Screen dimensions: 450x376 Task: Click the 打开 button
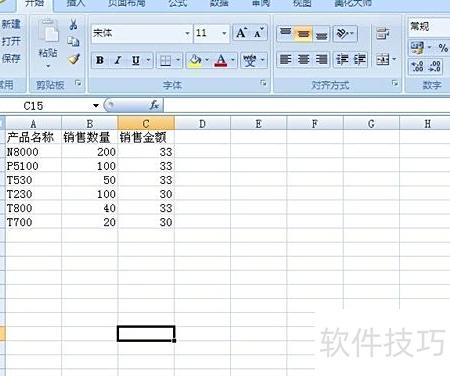[x=11, y=41]
